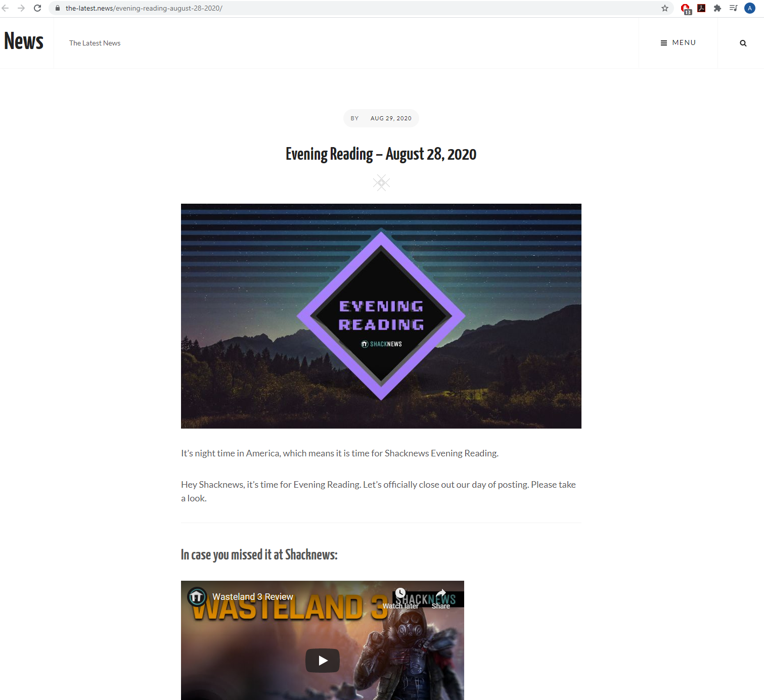Click the News site logo
Screen dimensions: 764x700
[x=24, y=41]
